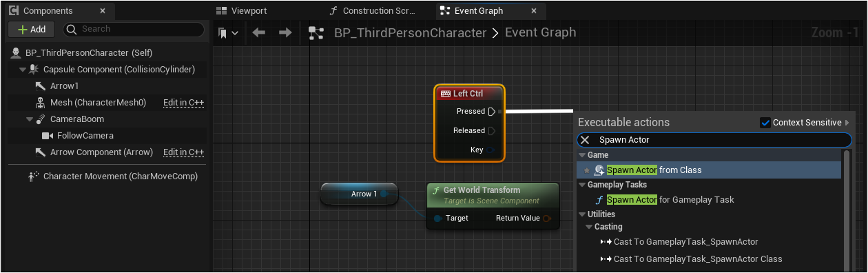
Task: Collapse the Capsule Component tree node
Action: click(x=23, y=70)
